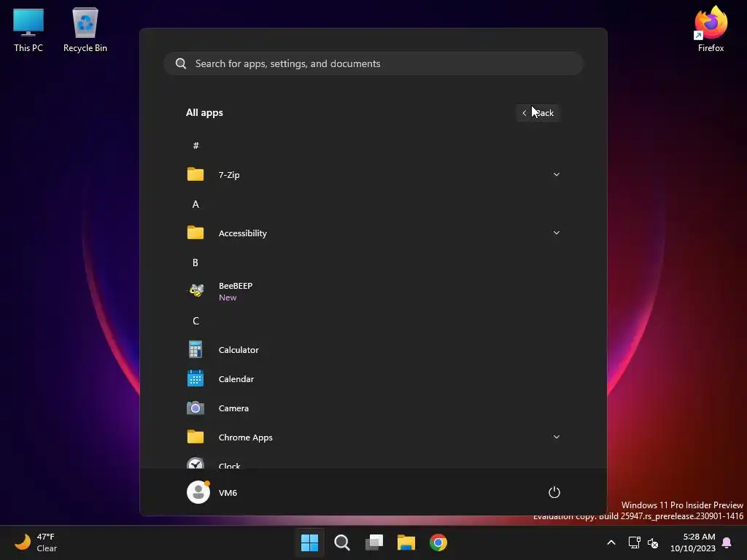Expand the Accessibility folder chevron
Screen dimensions: 747x560
point(557,233)
